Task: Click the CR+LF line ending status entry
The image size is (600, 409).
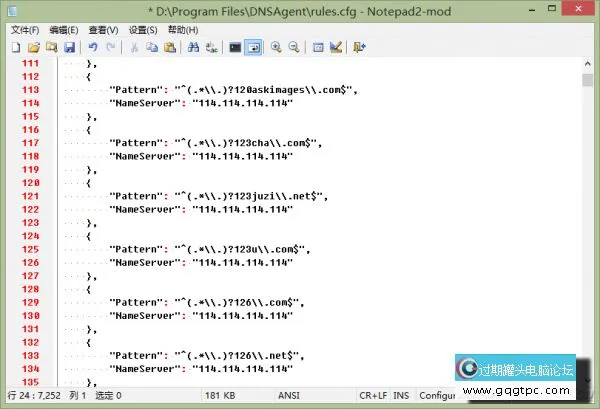Action: click(373, 395)
